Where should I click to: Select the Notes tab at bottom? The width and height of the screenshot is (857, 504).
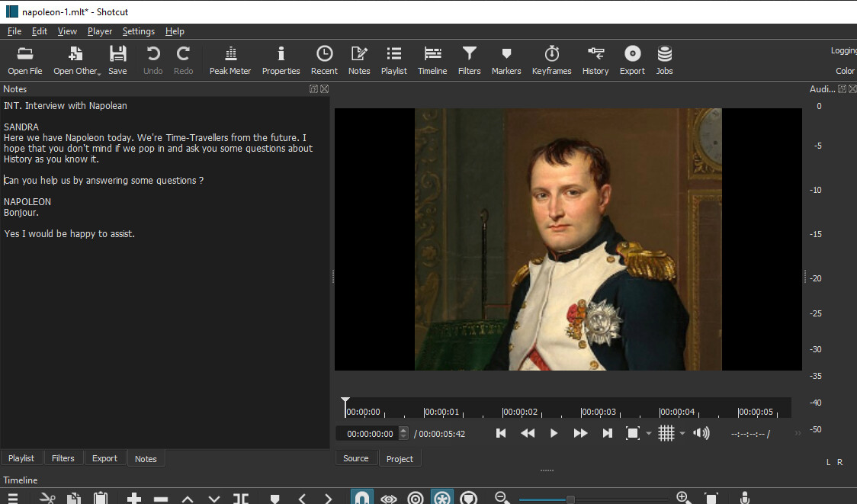(146, 458)
